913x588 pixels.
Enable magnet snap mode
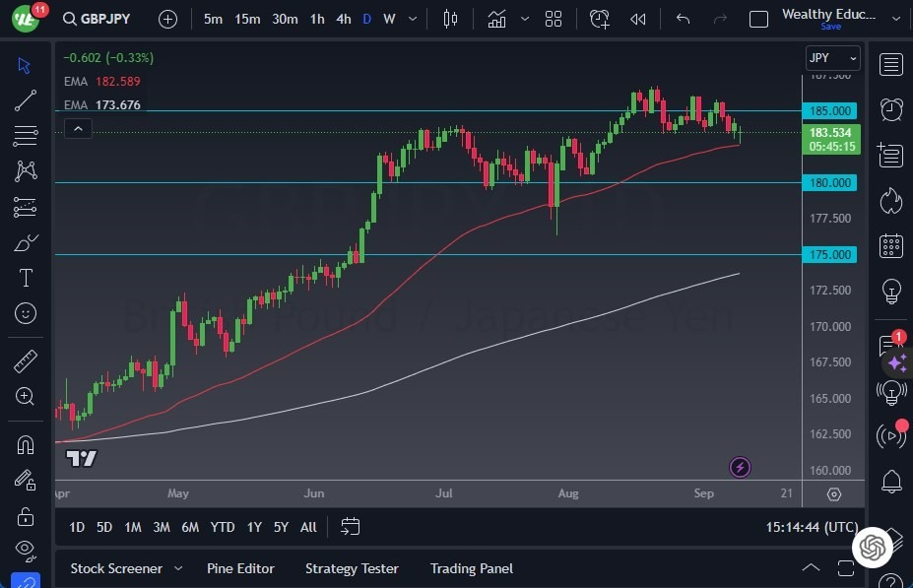[x=25, y=444]
